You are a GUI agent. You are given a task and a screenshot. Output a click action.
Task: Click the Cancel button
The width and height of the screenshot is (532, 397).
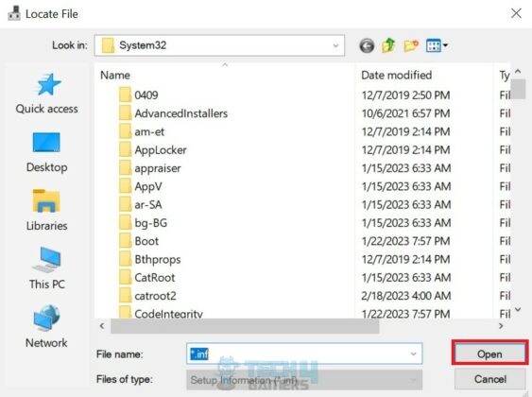(x=489, y=379)
